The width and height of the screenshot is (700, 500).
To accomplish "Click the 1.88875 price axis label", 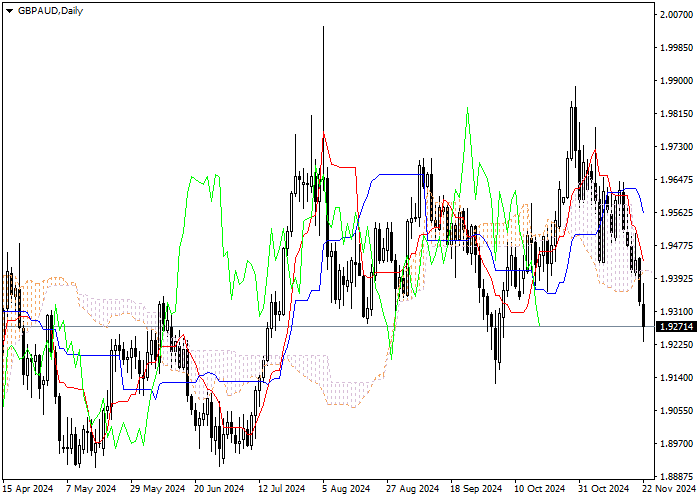I will click(676, 476).
